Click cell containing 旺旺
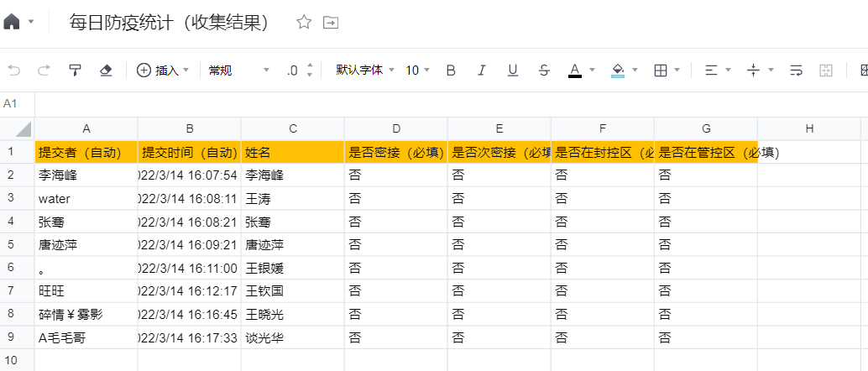The image size is (868, 371). [x=86, y=291]
